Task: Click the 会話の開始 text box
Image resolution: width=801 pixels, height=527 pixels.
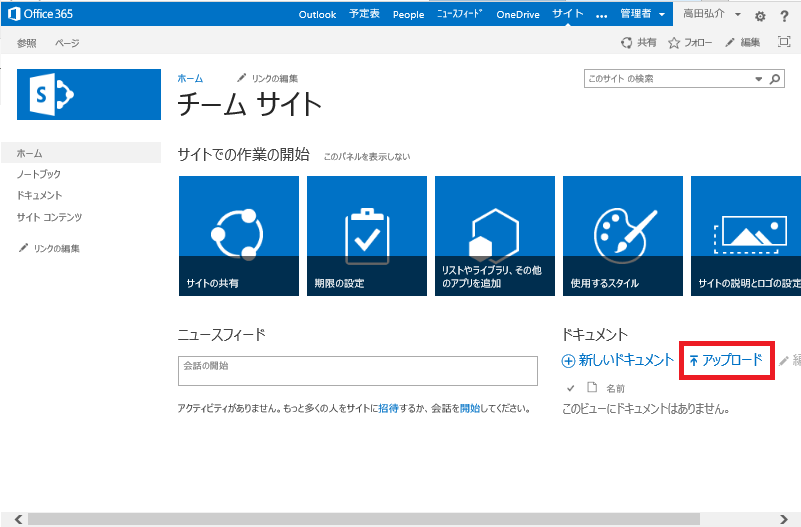Action: pyautogui.click(x=358, y=371)
